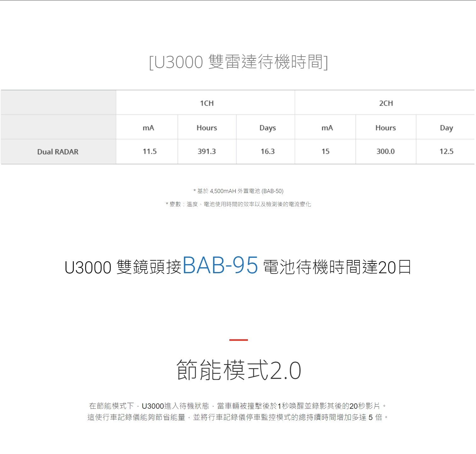The width and height of the screenshot is (476, 454).
Task: Click the 16.3 days cell
Action: coord(267,151)
